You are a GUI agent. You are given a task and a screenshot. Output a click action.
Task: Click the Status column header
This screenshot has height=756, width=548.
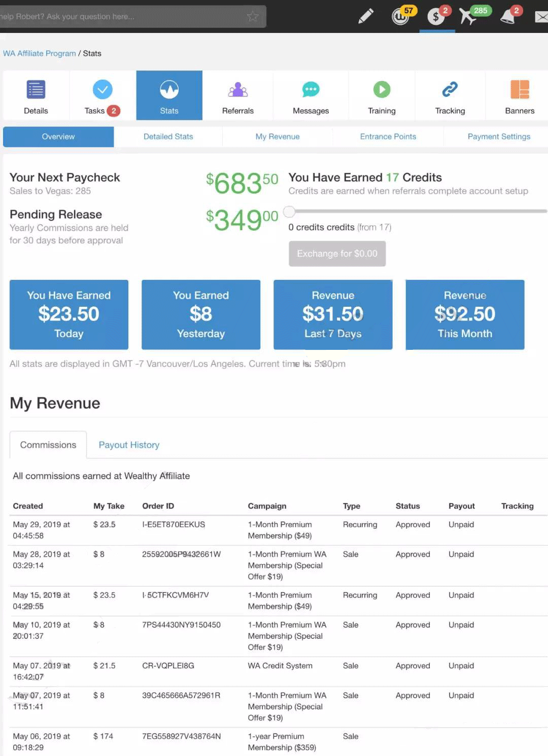(408, 506)
